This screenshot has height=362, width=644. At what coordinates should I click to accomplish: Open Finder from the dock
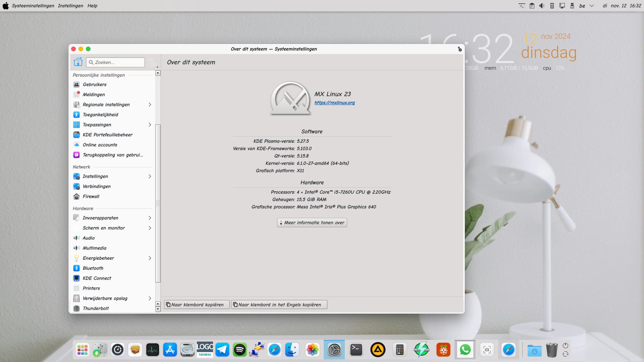pos(292,350)
